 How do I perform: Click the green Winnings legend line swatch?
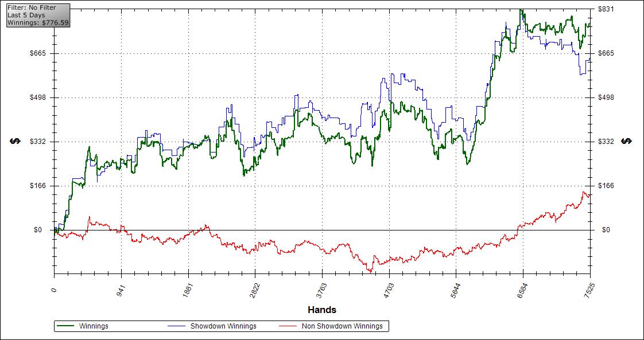click(x=67, y=326)
